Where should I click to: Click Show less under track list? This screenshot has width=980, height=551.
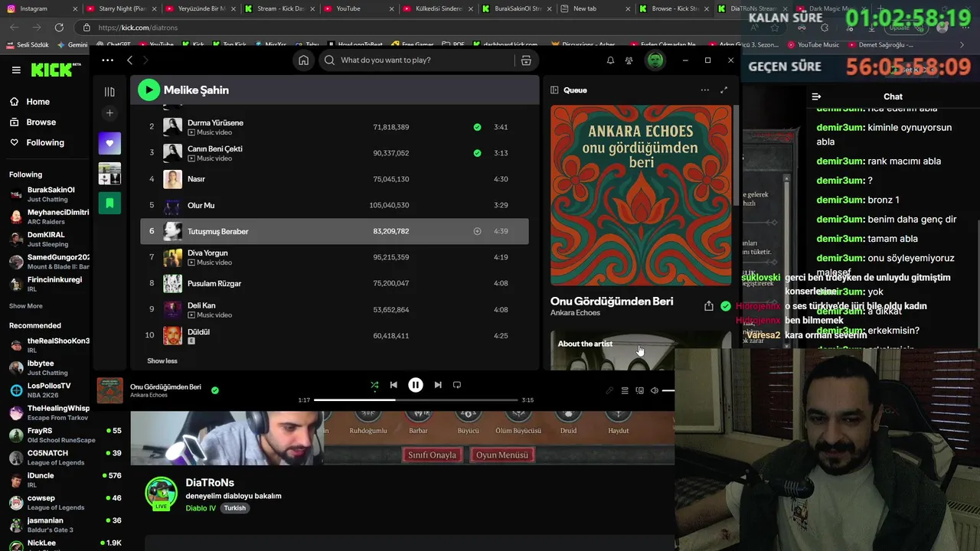pos(162,361)
